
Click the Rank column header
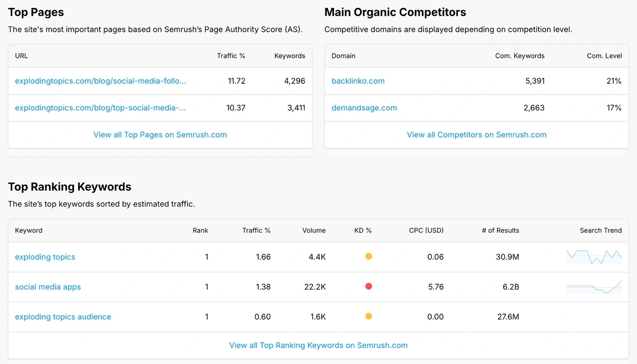click(201, 230)
